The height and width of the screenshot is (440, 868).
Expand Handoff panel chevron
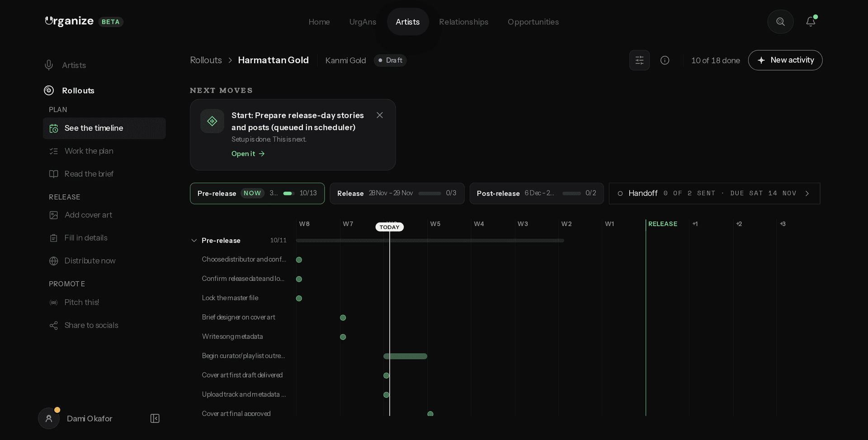pyautogui.click(x=807, y=193)
